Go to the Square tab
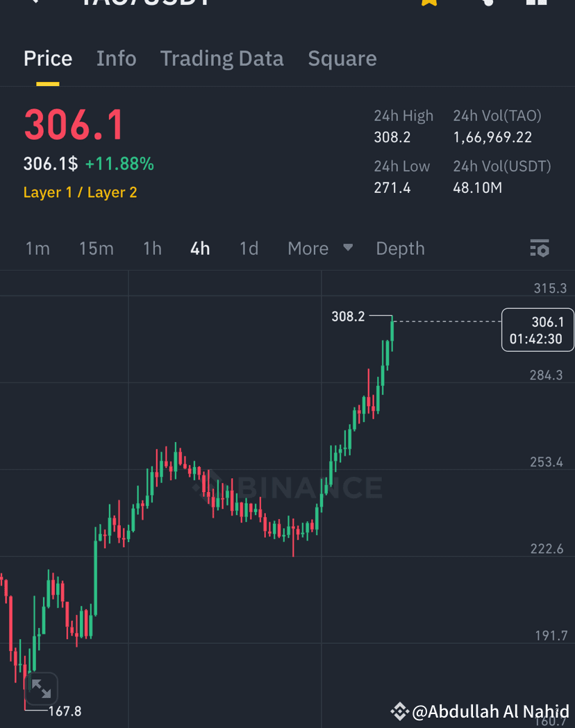The width and height of the screenshot is (575, 728). (342, 59)
